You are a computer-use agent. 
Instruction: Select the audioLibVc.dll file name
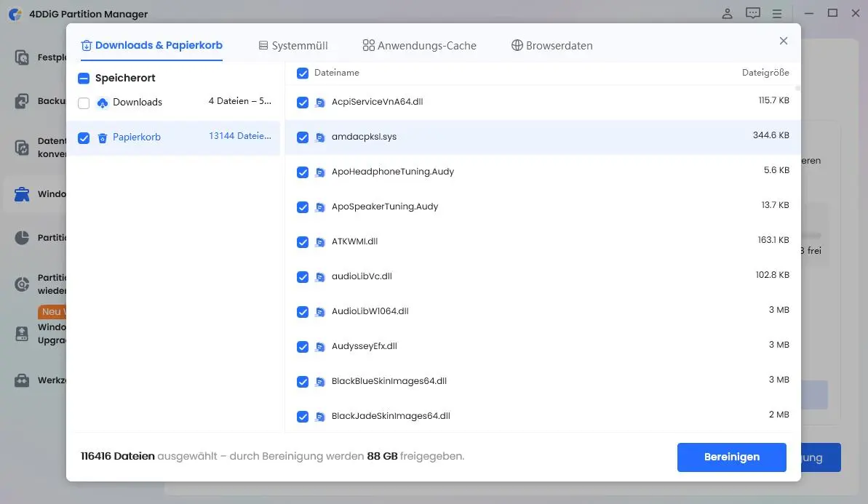(362, 276)
